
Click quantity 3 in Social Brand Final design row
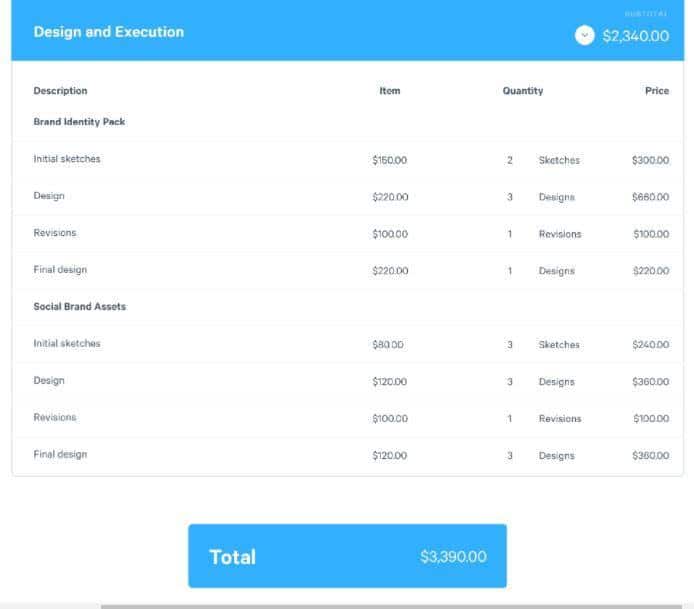point(509,455)
